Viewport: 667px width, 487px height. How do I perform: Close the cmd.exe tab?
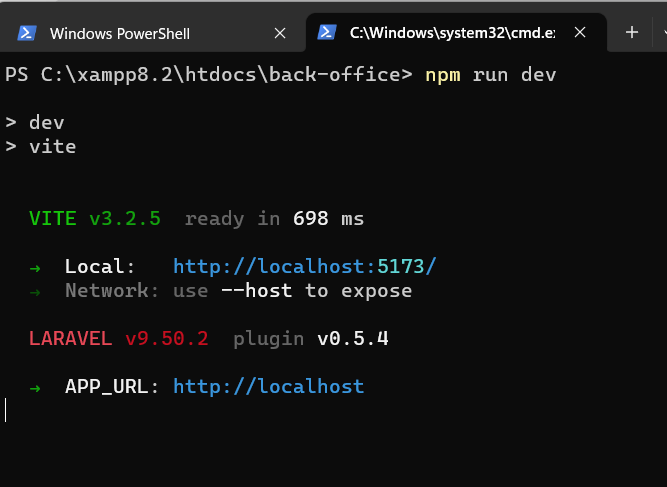(x=580, y=32)
